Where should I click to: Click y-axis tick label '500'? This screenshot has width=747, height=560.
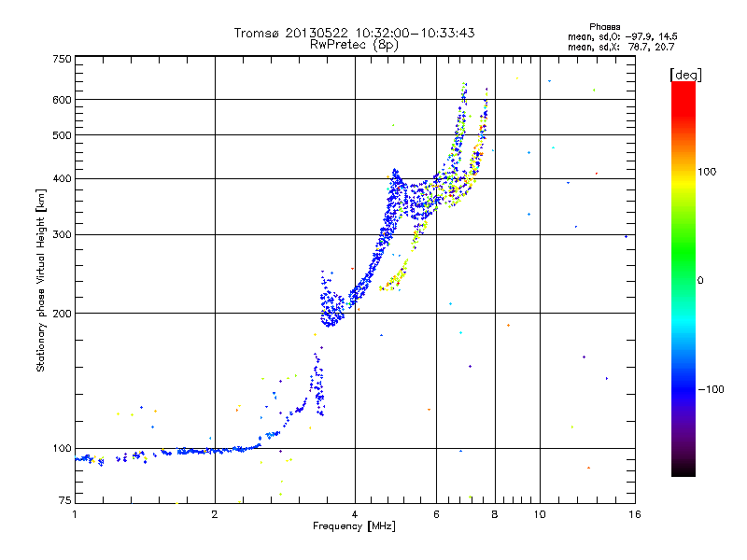pyautogui.click(x=62, y=135)
